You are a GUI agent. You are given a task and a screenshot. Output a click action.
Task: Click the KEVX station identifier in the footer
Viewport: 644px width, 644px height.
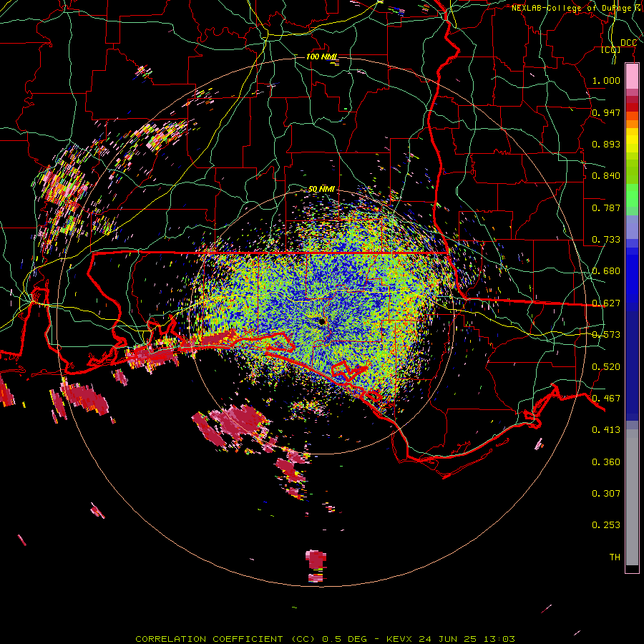pos(399,639)
